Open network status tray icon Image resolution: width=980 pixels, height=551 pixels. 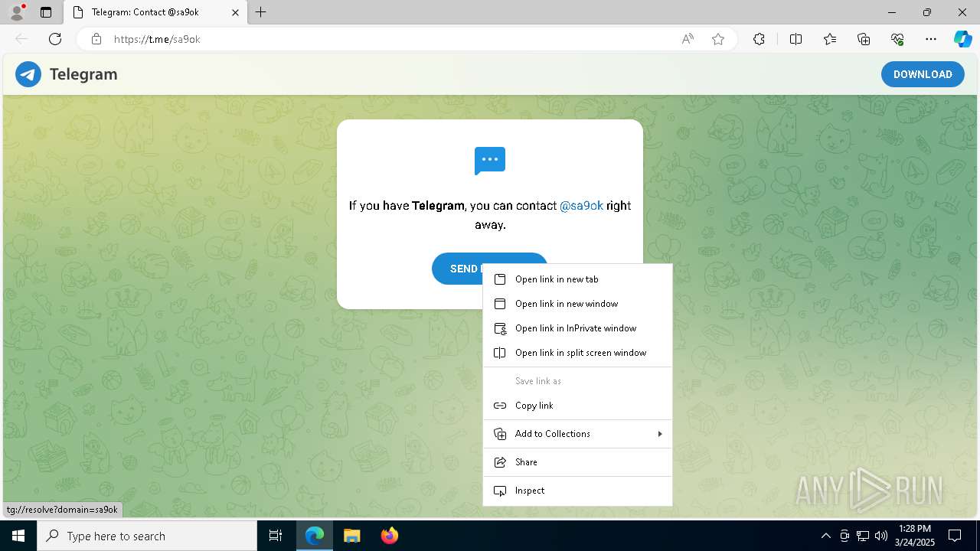pyautogui.click(x=863, y=536)
